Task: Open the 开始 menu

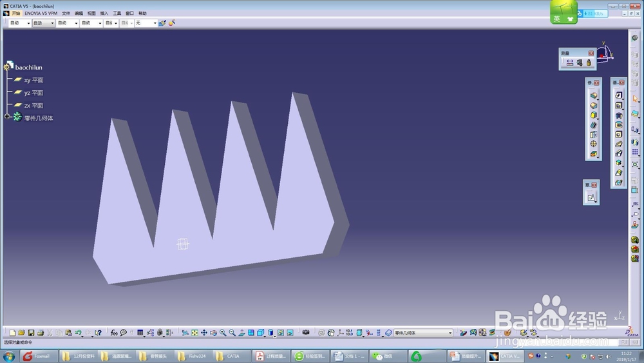Action: point(16,13)
